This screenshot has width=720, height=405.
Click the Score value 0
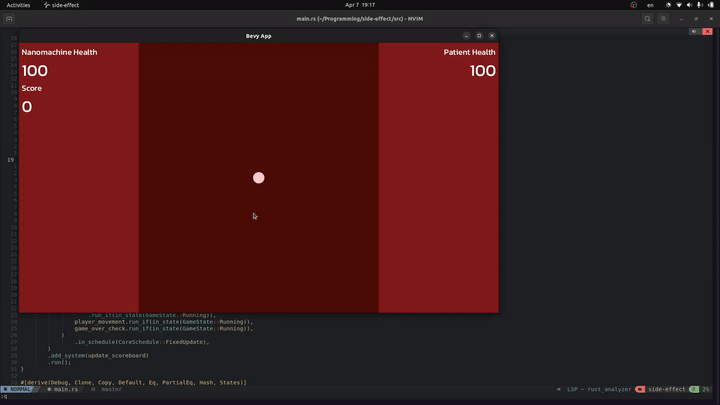click(x=27, y=107)
